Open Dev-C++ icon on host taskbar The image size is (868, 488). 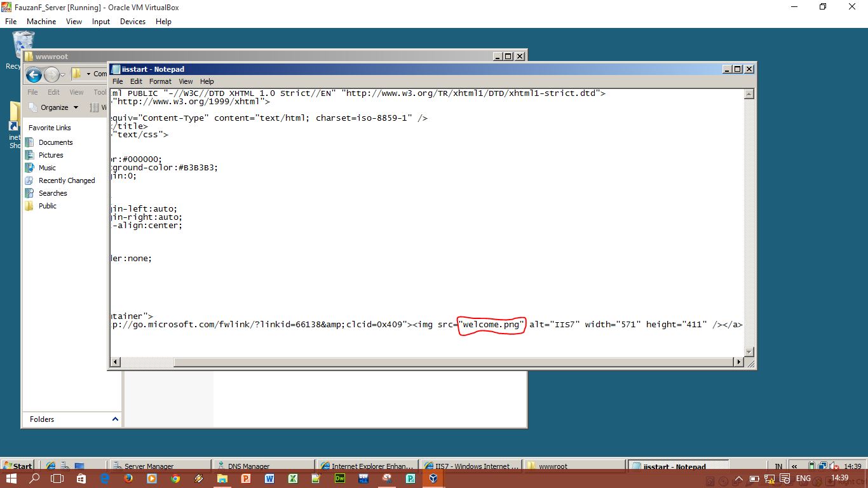pyautogui.click(x=363, y=478)
